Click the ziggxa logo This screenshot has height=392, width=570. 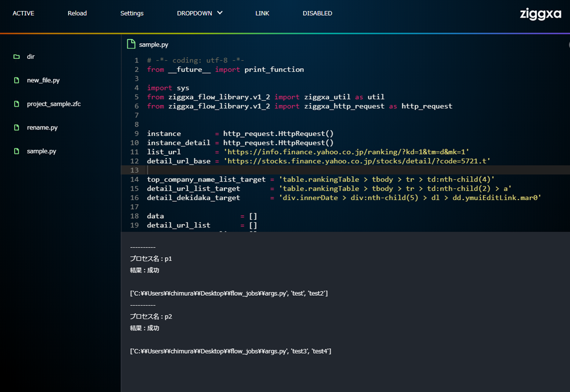tap(540, 14)
